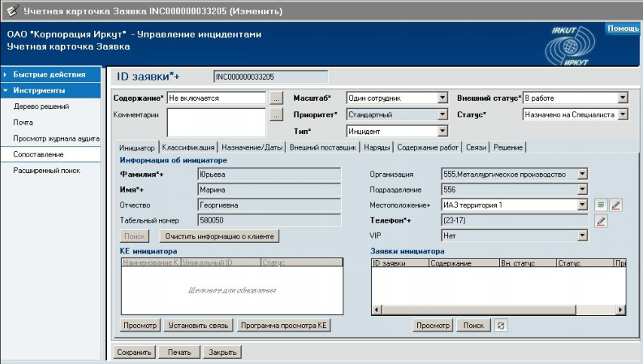Switch to the Классификация tab

point(187,147)
